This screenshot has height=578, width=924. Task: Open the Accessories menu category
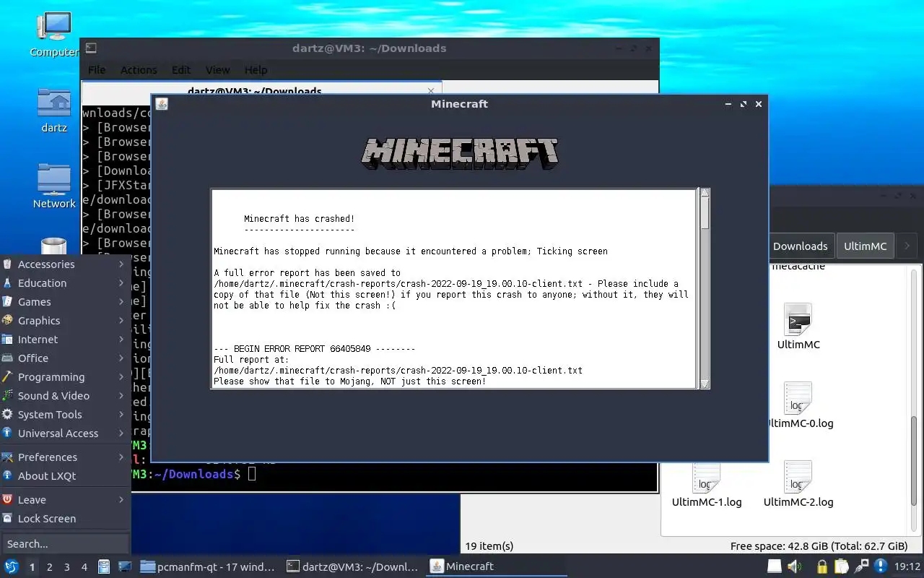tap(66, 264)
